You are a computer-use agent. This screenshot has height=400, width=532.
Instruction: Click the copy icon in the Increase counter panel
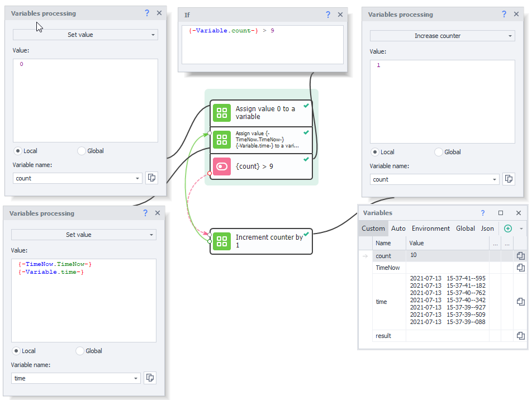(x=509, y=179)
